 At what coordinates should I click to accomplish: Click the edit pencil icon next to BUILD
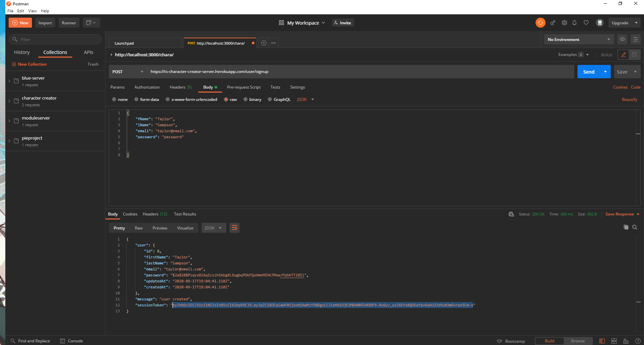pos(623,55)
